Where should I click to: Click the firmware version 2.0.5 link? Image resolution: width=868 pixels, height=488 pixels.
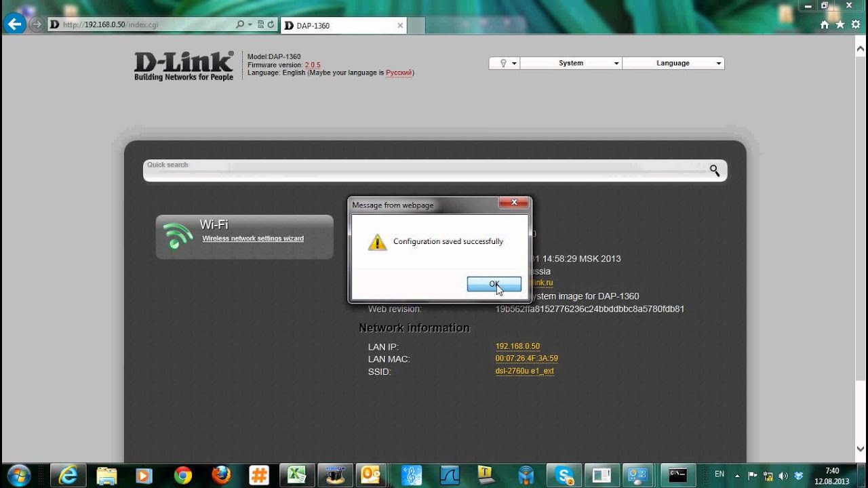(313, 65)
